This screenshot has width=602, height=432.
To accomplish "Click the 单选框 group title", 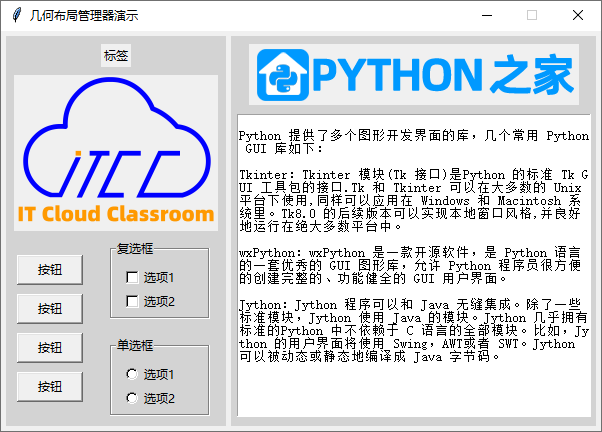I will (135, 346).
